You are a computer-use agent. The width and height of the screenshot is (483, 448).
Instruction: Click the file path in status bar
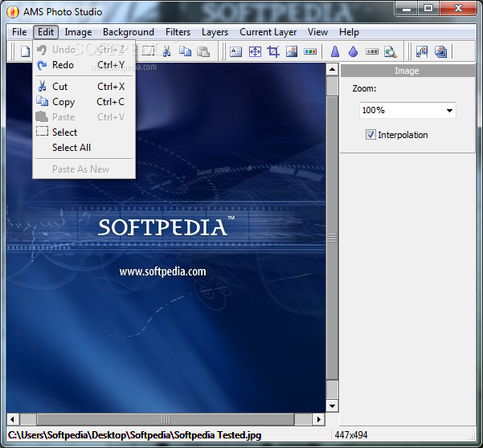click(x=134, y=435)
